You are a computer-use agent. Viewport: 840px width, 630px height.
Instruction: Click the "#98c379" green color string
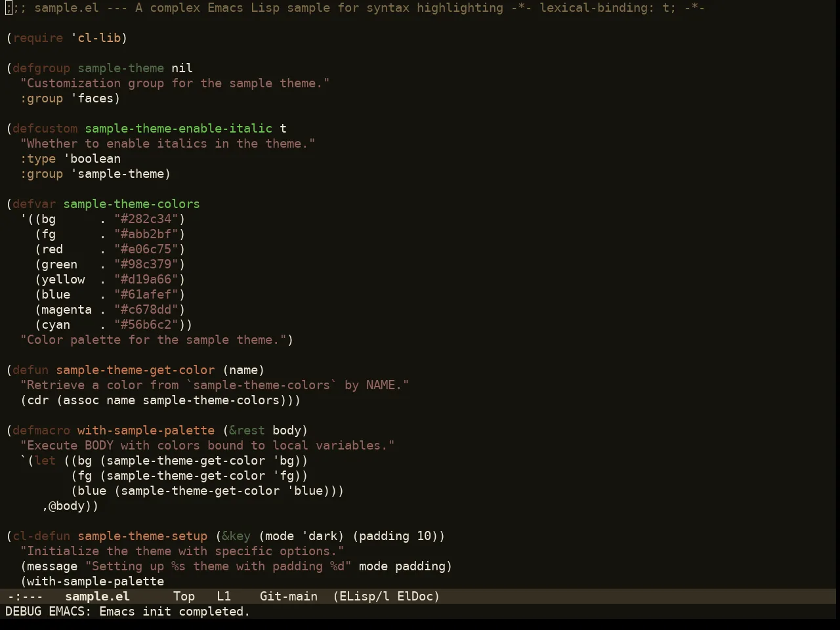point(146,264)
